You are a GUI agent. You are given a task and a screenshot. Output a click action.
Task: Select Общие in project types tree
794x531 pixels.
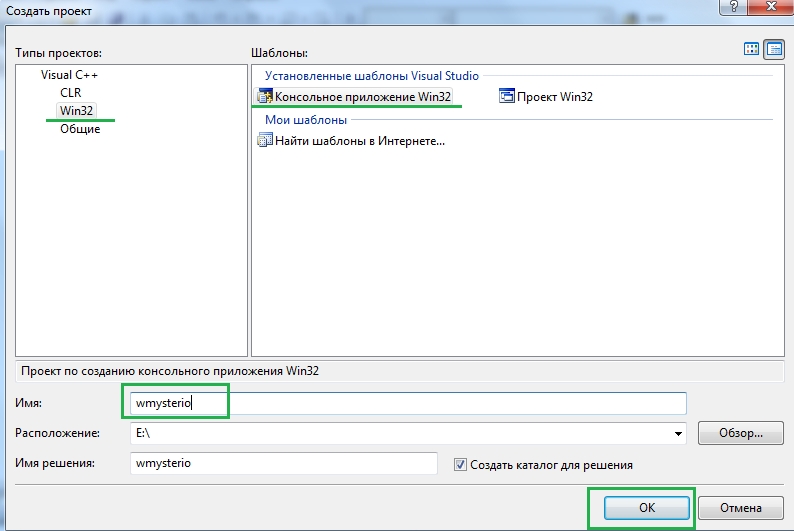[80, 129]
